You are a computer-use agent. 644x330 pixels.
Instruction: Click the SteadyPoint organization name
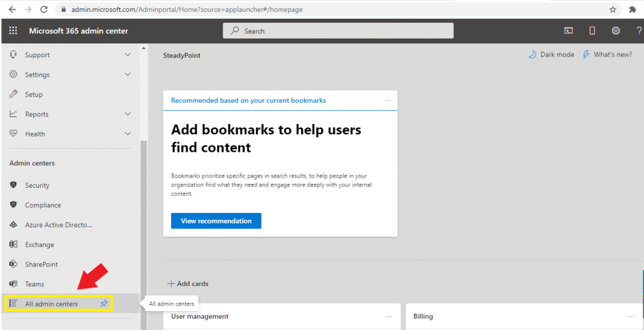[x=182, y=55]
